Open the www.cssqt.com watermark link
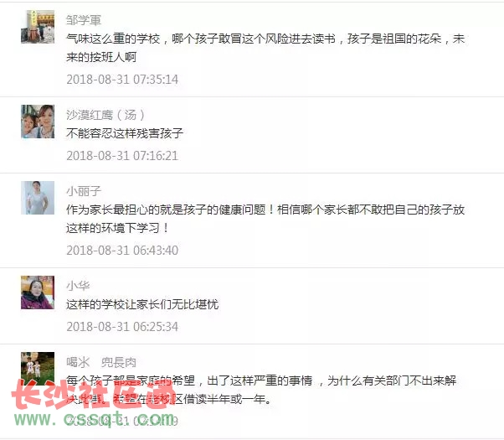Image resolution: width=504 pixels, height=440 pixels. coord(94,419)
